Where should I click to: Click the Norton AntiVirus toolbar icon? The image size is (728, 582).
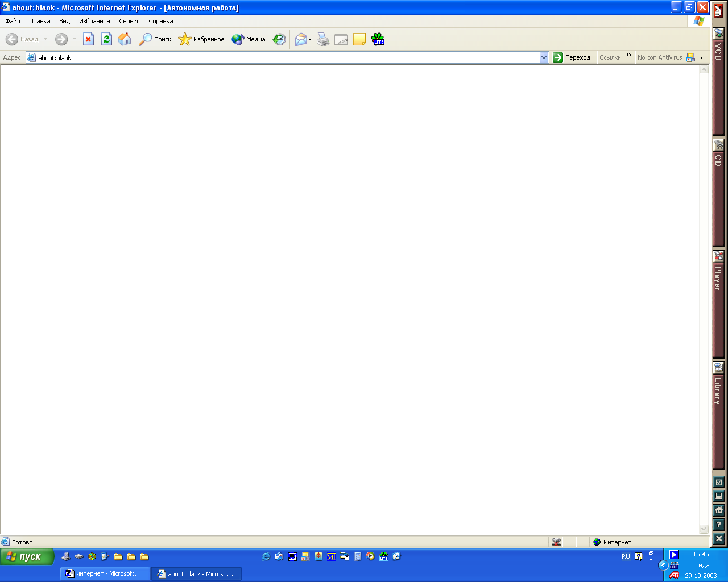pos(691,57)
